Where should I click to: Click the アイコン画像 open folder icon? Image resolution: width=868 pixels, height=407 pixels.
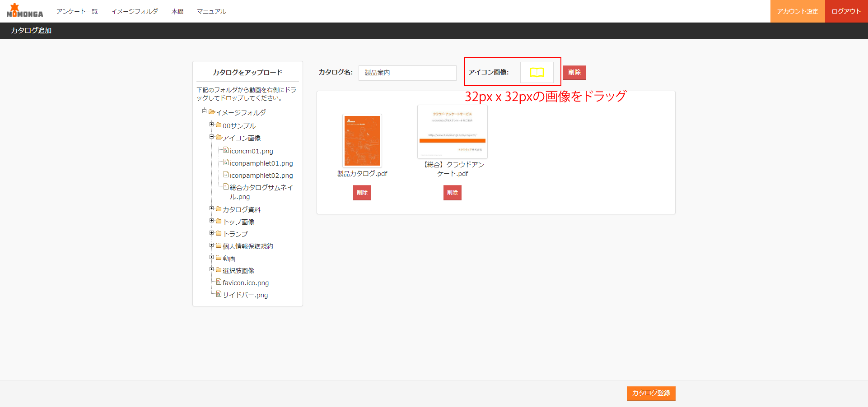[219, 137]
